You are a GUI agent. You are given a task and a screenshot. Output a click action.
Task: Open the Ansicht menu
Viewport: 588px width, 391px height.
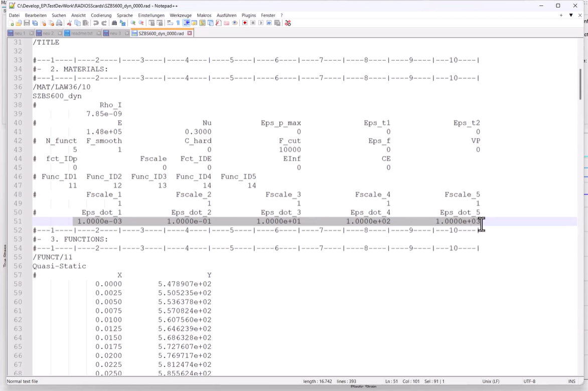click(78, 16)
